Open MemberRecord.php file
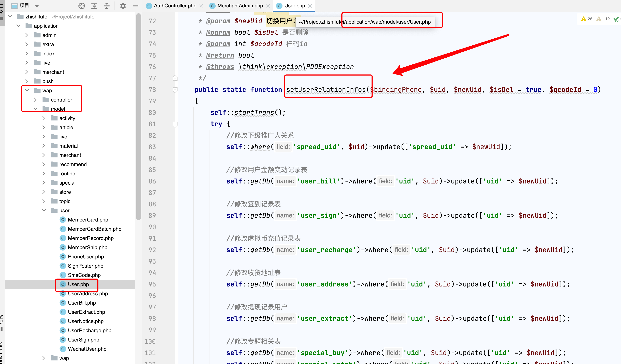Screen dimensions: 621x364 click(91, 238)
